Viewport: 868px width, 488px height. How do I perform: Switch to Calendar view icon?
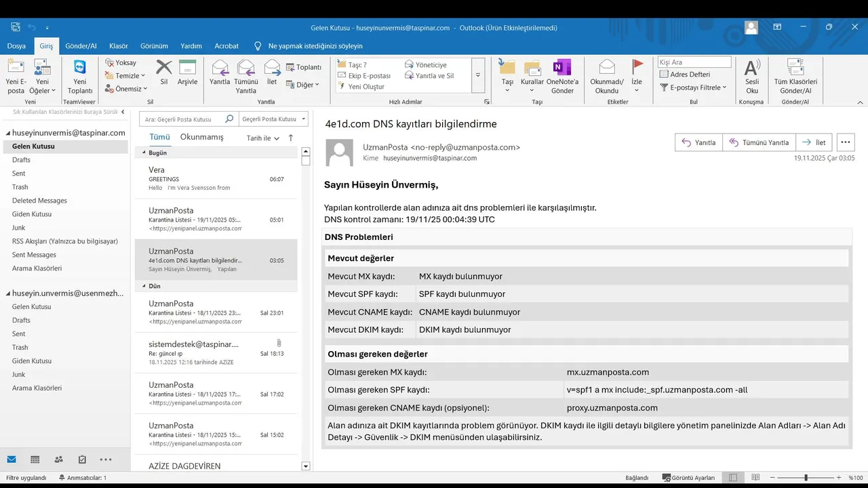(x=35, y=459)
